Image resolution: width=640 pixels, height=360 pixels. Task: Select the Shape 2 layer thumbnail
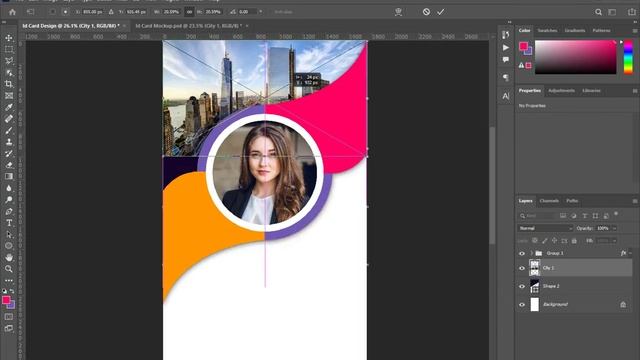point(534,287)
